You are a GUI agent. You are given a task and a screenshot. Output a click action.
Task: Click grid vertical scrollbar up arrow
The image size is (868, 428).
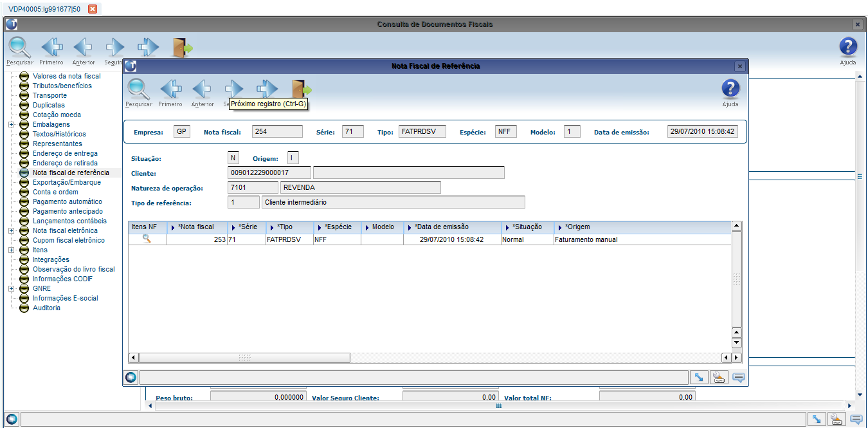[x=737, y=226]
